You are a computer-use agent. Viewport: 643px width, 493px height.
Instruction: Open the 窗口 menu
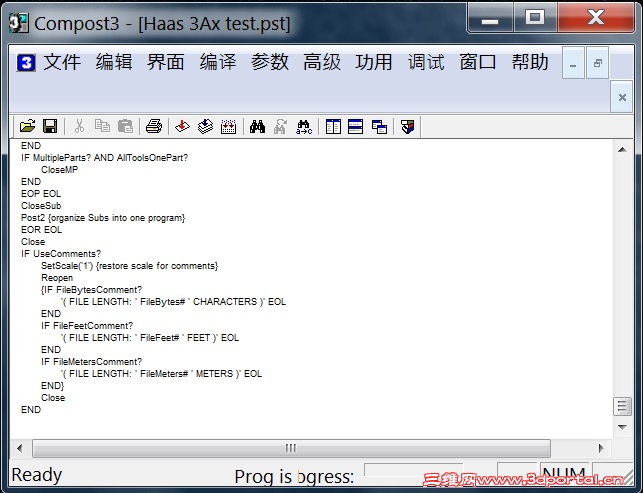(478, 62)
